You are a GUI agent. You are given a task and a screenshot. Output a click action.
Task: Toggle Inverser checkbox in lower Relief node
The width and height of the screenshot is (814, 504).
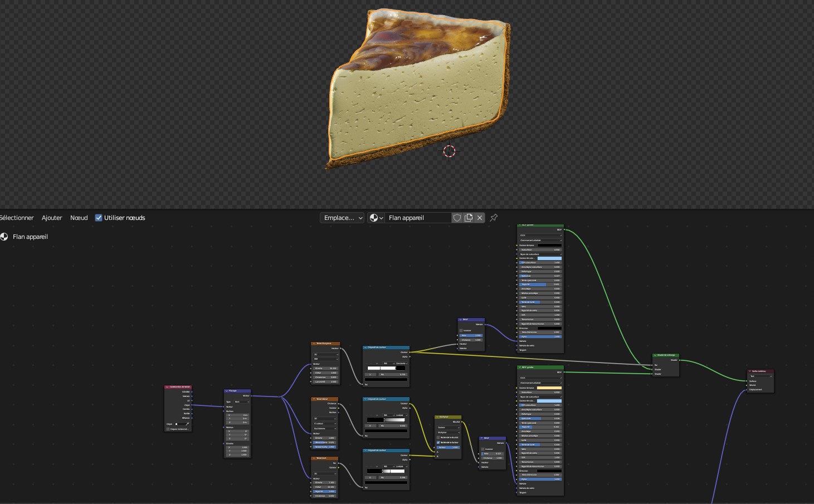(x=482, y=449)
